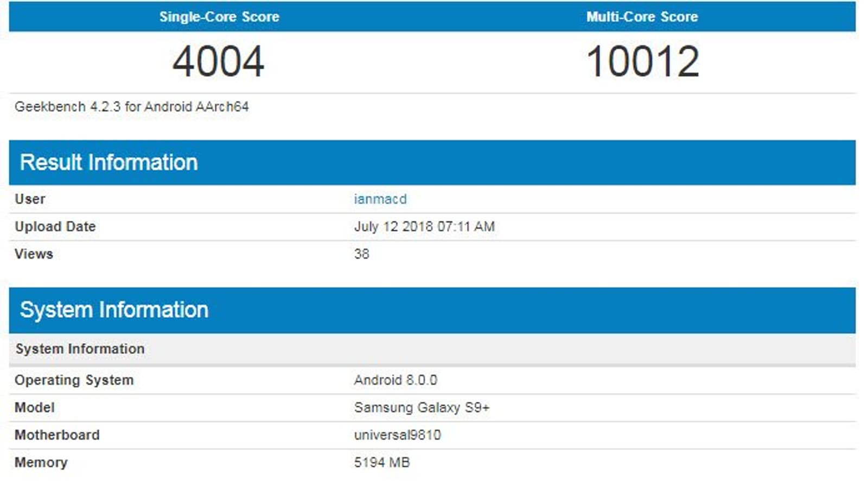Click the Model row label
868x488 pixels.
(34, 408)
